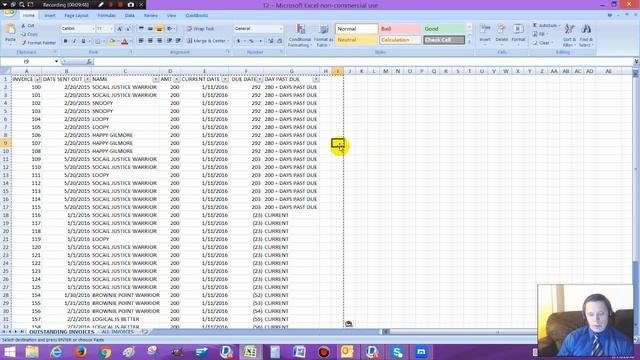Apply the red Font Color
This screenshot has width=640, height=360.
(x=125, y=41)
